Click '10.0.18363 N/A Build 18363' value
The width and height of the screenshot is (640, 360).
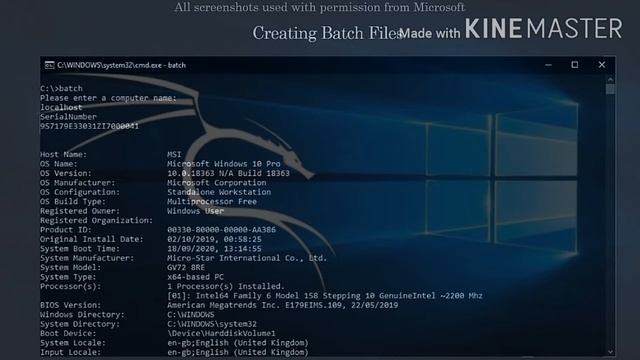(x=229, y=173)
